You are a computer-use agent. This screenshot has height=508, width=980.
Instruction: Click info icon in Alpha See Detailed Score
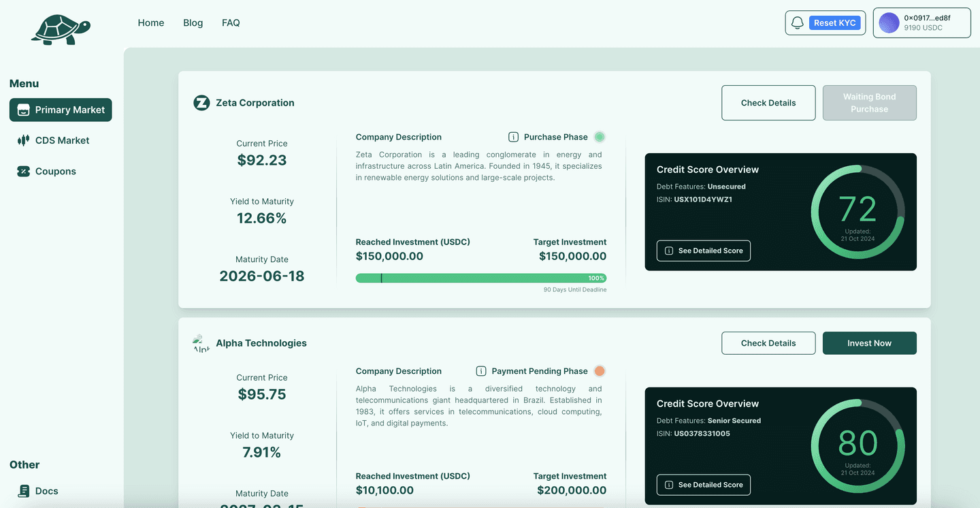pyautogui.click(x=669, y=485)
